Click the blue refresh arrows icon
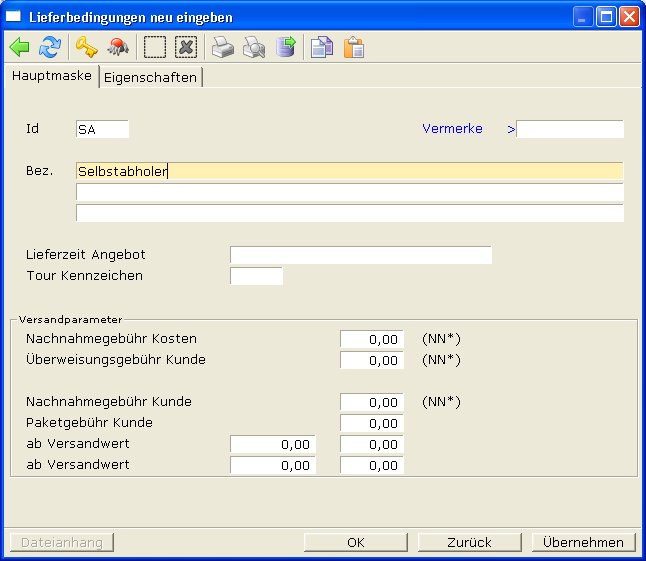Viewport: 646px width, 561px height. (x=49, y=47)
